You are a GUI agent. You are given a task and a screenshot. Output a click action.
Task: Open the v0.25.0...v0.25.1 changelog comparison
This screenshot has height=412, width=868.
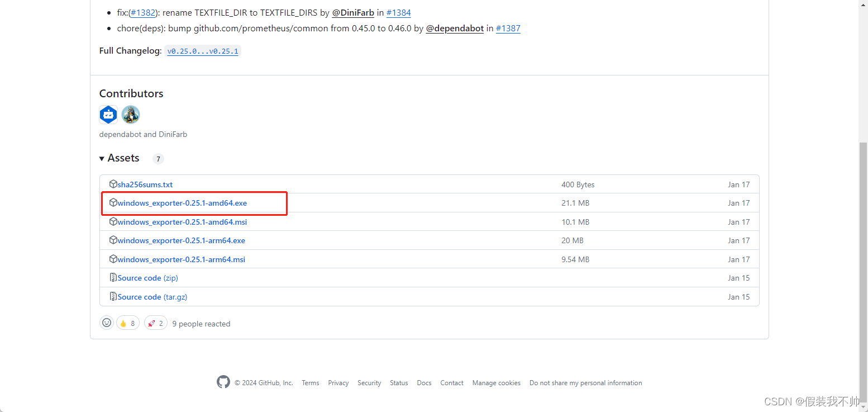click(203, 51)
